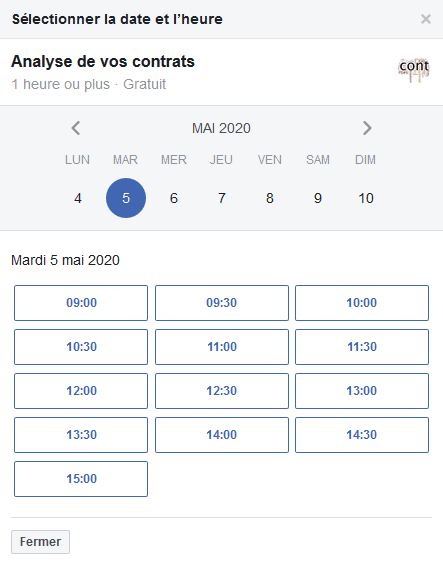Choose the 09:30 time slot
The height and width of the screenshot is (561, 443).
coord(222,303)
